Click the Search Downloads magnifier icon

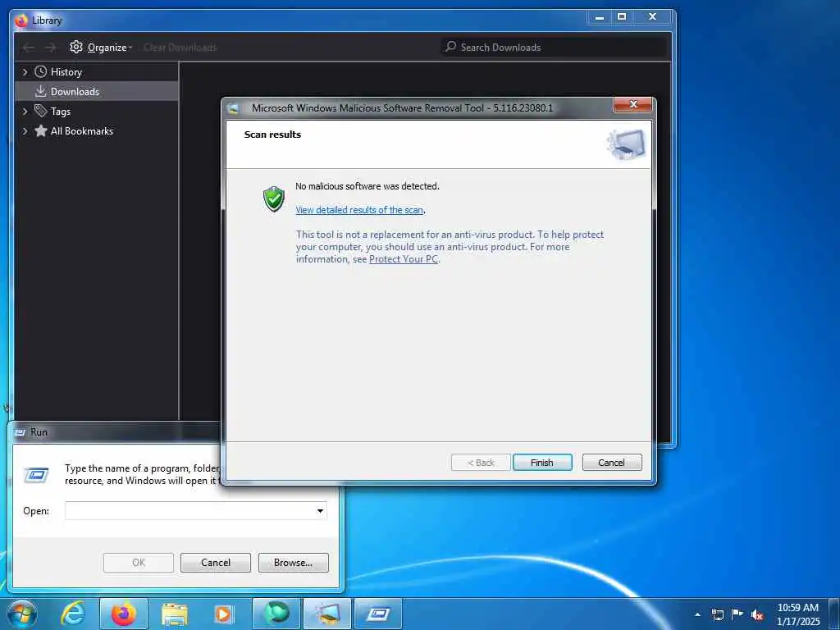(x=451, y=47)
